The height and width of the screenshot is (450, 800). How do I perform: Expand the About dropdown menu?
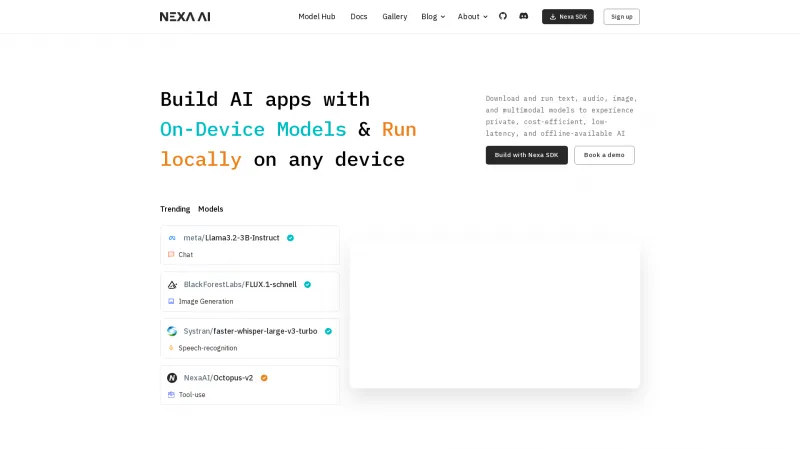point(472,16)
